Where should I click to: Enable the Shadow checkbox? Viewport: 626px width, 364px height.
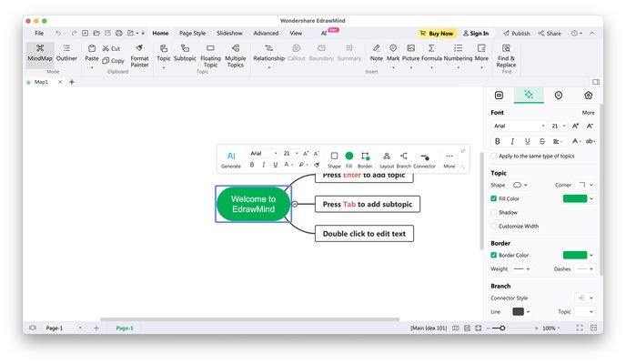[x=493, y=212]
